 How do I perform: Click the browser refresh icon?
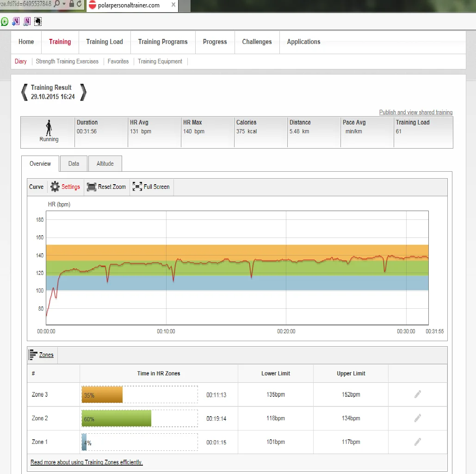(79, 4)
